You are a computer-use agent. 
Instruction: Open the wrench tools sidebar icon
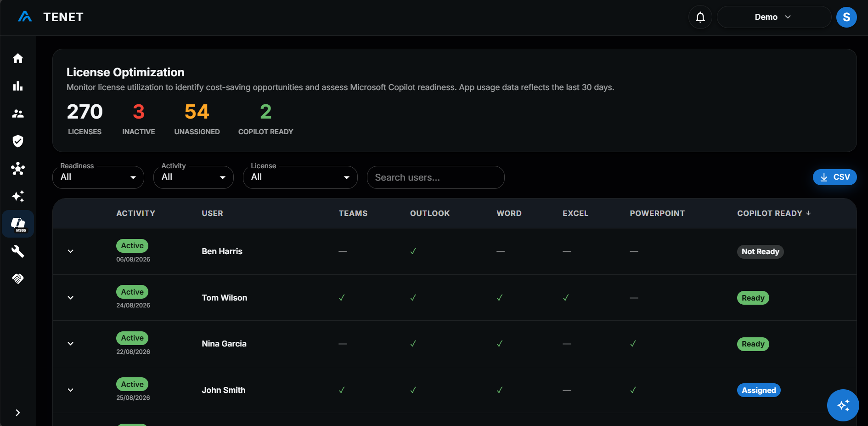tap(18, 251)
